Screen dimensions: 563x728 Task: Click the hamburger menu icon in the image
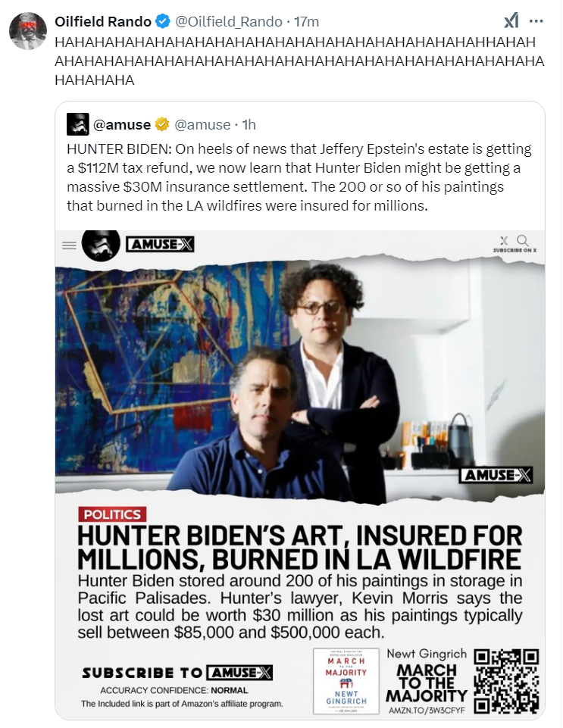click(69, 245)
